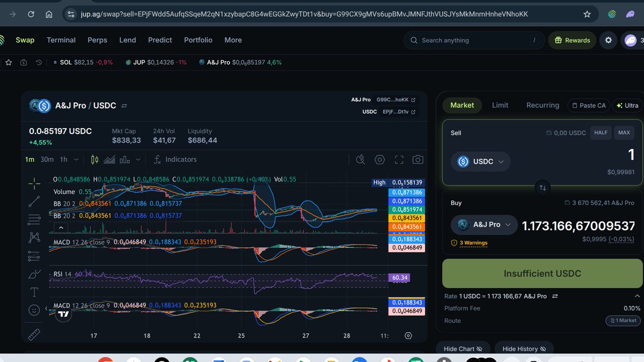644x362 pixels.
Task: Select the ruler measure tool
Action: tap(34, 335)
